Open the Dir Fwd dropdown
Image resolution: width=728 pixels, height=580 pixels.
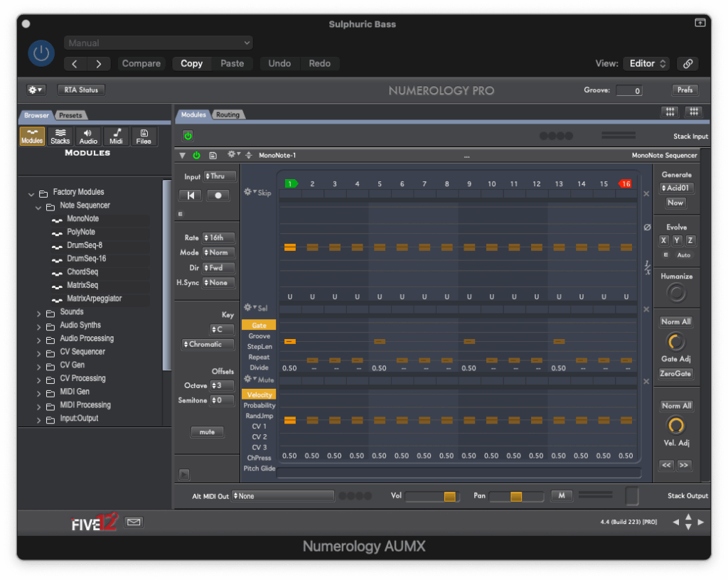click(218, 268)
